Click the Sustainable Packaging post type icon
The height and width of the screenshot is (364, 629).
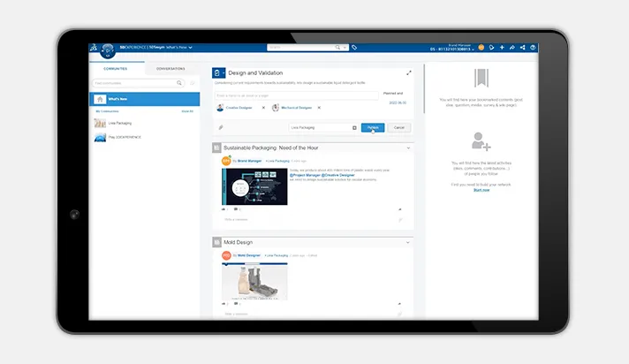(216, 148)
